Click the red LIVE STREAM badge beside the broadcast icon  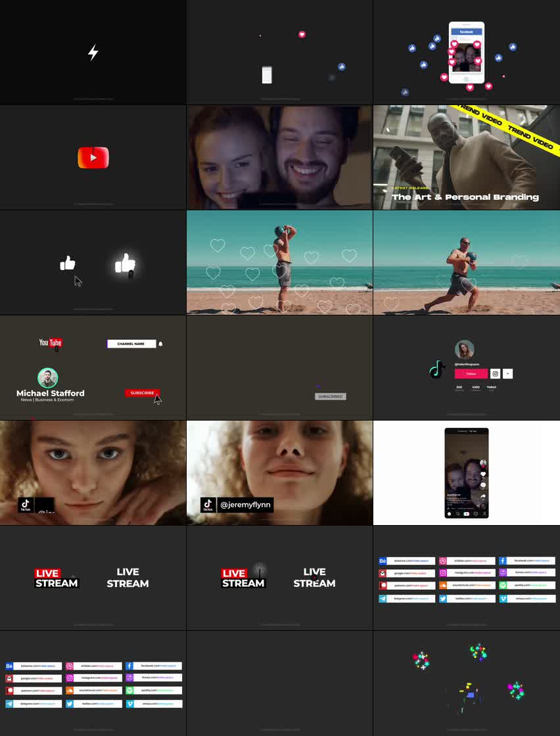coord(243,578)
